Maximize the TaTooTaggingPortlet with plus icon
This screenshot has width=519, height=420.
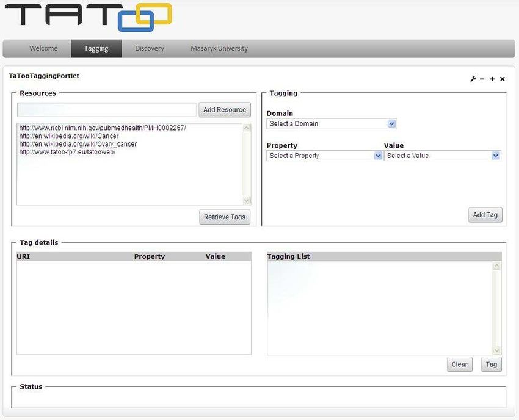coord(492,79)
